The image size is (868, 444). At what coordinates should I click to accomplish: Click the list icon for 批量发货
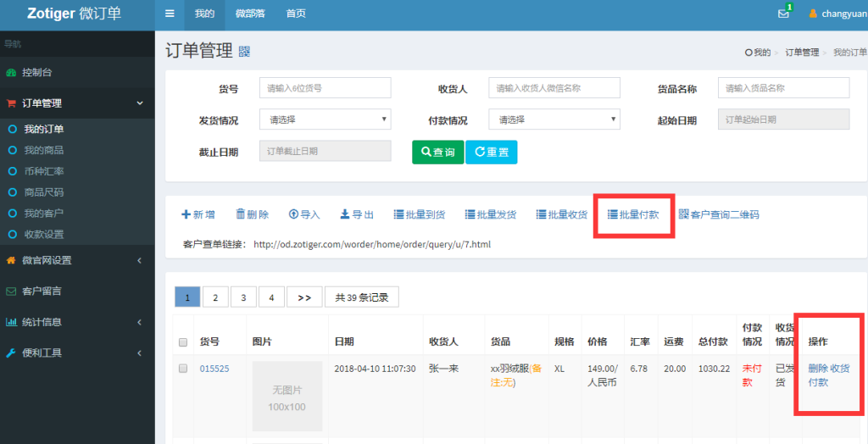tap(470, 214)
